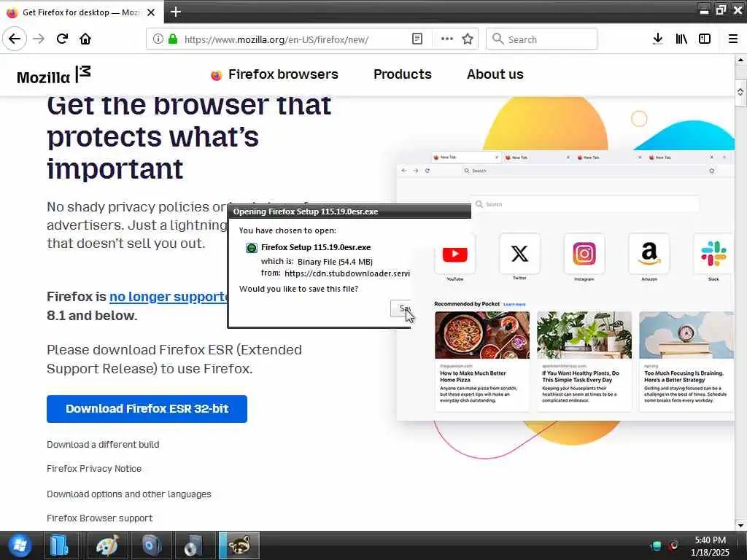
Task: Open the downloads arrow panel
Action: tap(657, 39)
